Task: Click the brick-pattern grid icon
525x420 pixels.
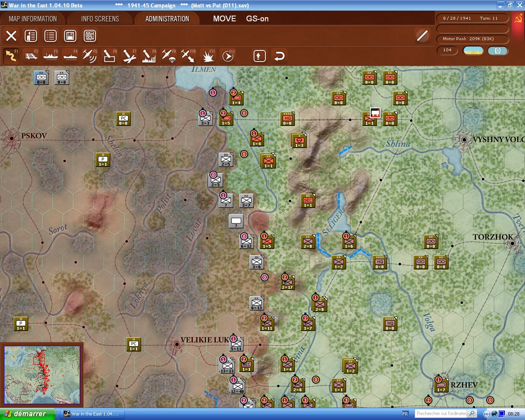Action: tap(90, 36)
